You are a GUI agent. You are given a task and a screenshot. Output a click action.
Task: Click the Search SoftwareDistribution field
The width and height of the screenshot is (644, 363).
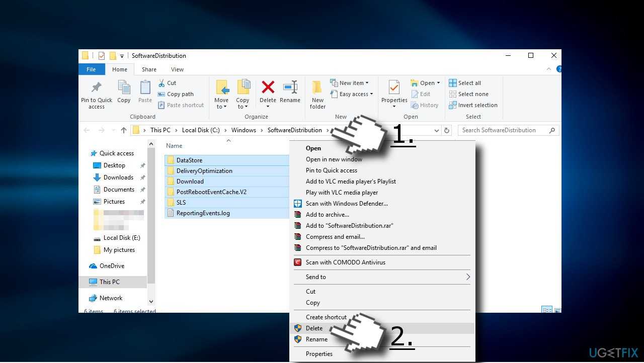point(504,130)
